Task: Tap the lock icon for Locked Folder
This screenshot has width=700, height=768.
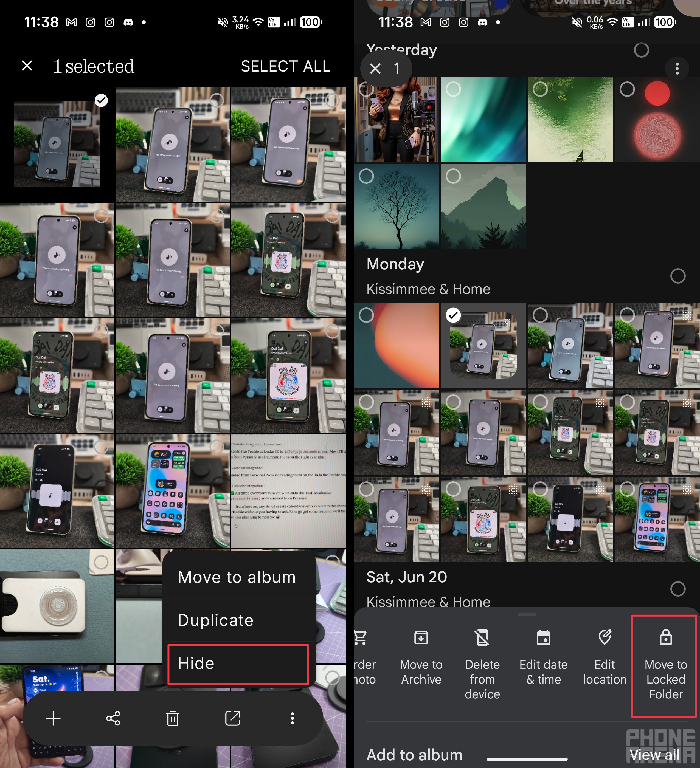Action: pos(666,637)
